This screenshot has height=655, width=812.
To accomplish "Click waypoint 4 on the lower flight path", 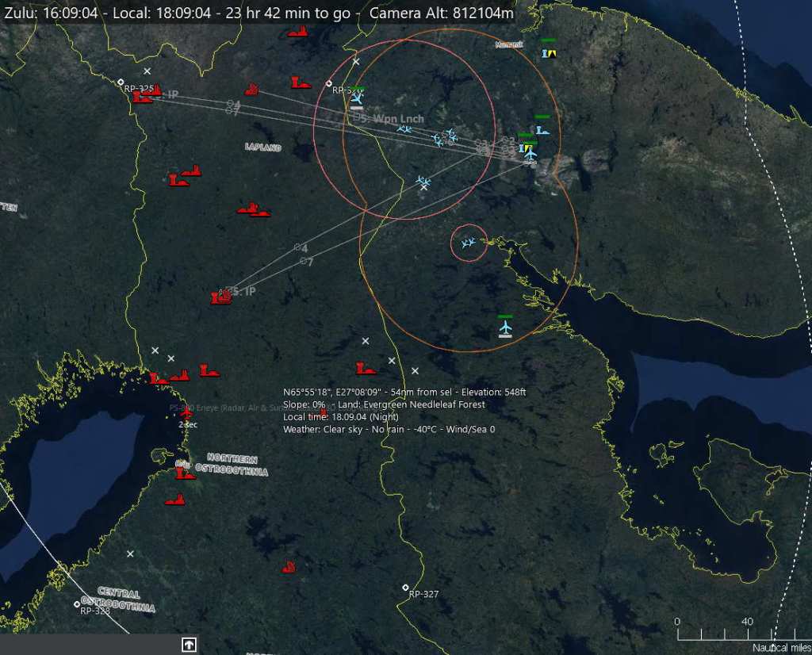I will [297, 247].
